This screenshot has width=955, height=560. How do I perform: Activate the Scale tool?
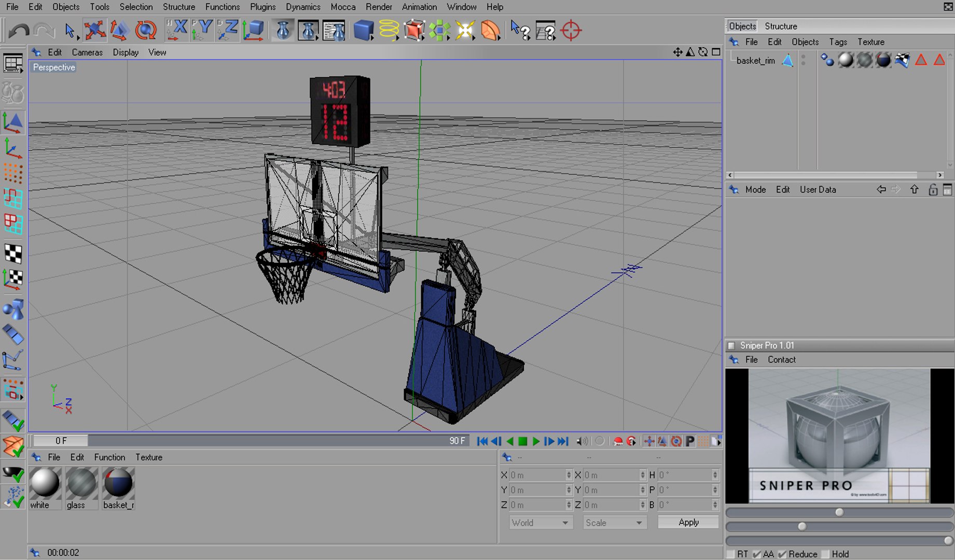pyautogui.click(x=120, y=31)
